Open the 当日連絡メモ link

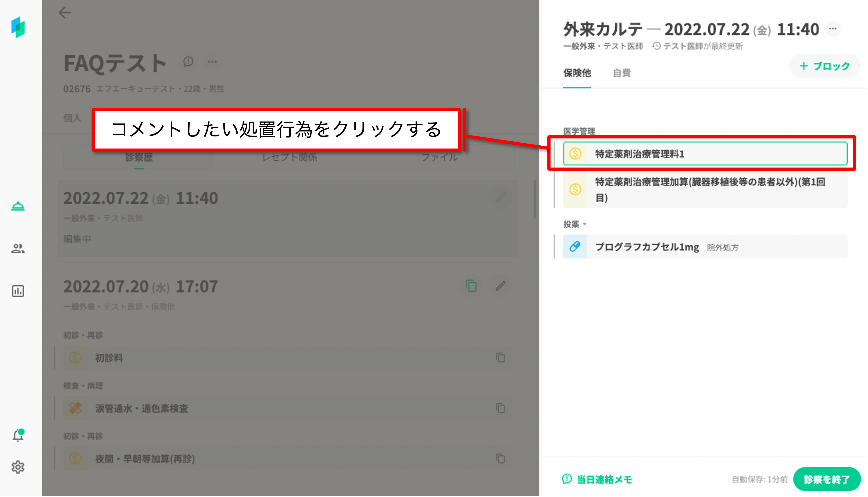(x=597, y=479)
